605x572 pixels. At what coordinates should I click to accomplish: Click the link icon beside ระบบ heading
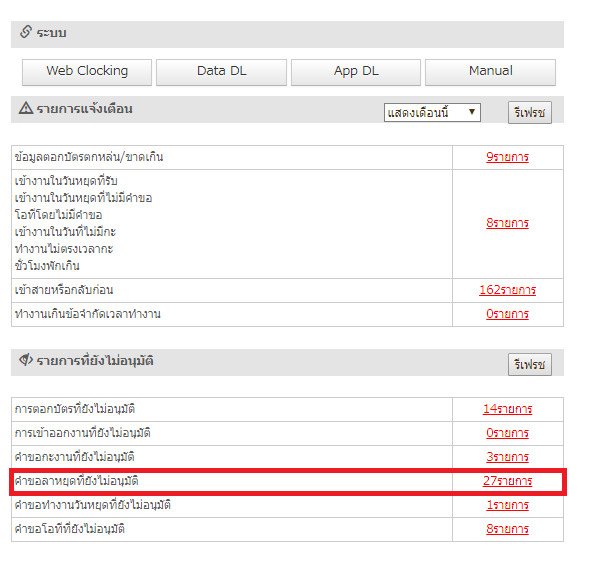(26, 33)
